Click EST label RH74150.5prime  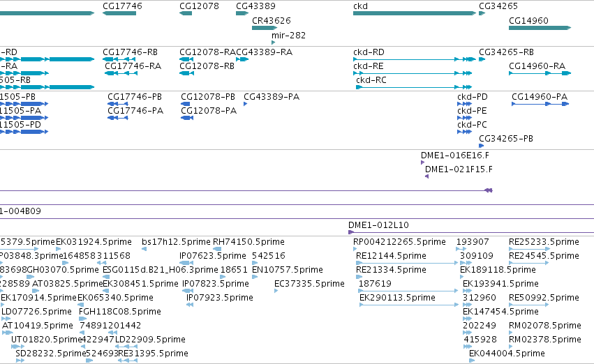tap(248, 241)
